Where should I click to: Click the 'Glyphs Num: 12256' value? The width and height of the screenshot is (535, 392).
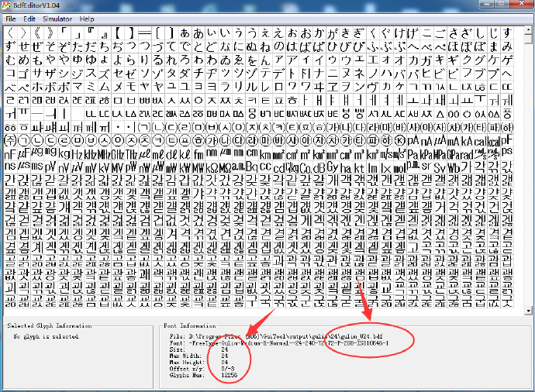pyautogui.click(x=229, y=375)
